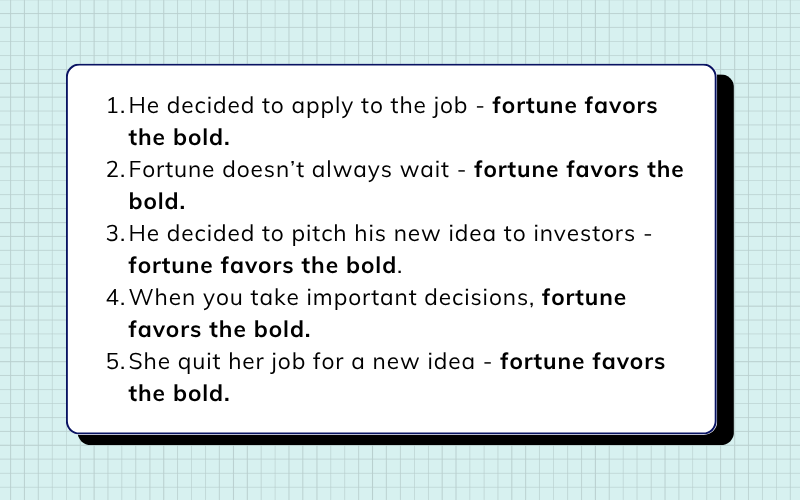
Task: Click bold 'fortune favors the' in sentence two
Action: pos(579,170)
